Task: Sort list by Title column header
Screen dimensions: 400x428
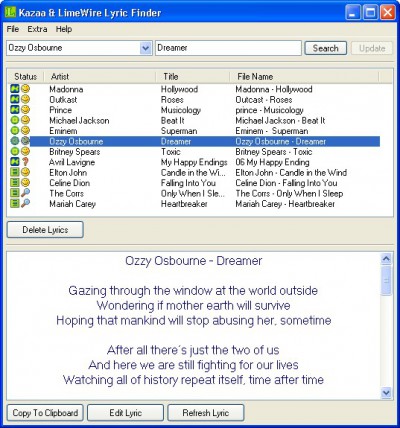Action: pos(193,76)
